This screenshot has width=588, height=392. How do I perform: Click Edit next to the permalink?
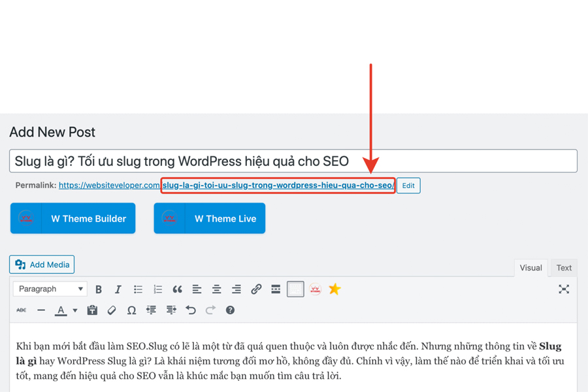pos(408,186)
